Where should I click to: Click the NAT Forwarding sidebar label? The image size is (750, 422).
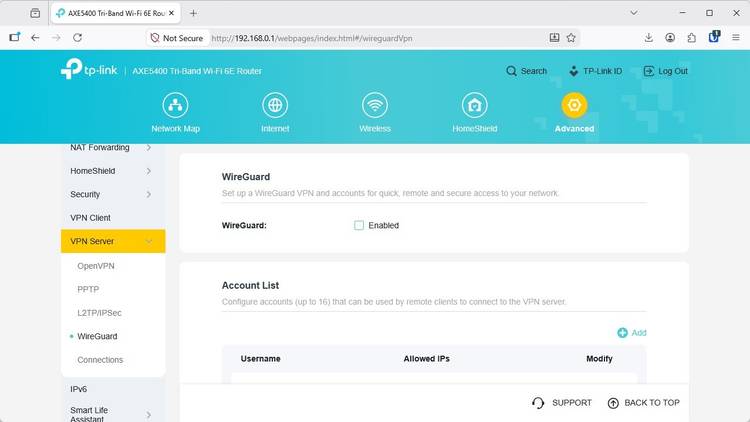tap(99, 148)
